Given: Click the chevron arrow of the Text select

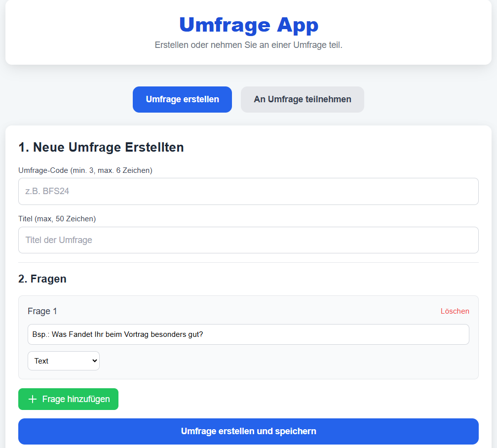Looking at the screenshot, I should (94, 361).
